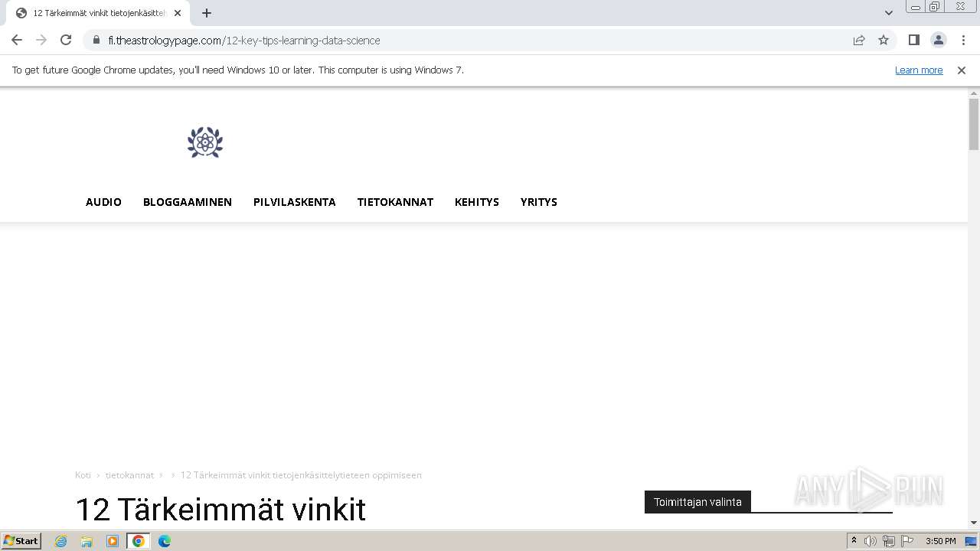Click the breadcrumb article title text
The image size is (980, 551).
tap(301, 475)
